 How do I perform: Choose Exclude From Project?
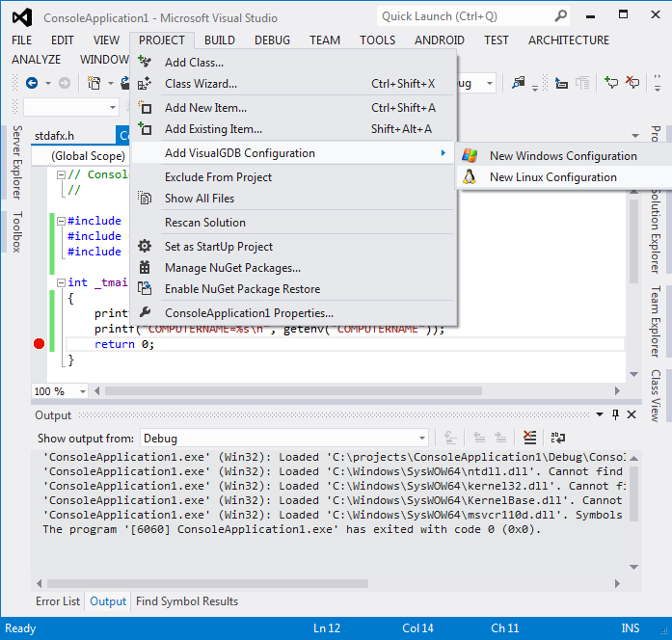click(x=293, y=177)
